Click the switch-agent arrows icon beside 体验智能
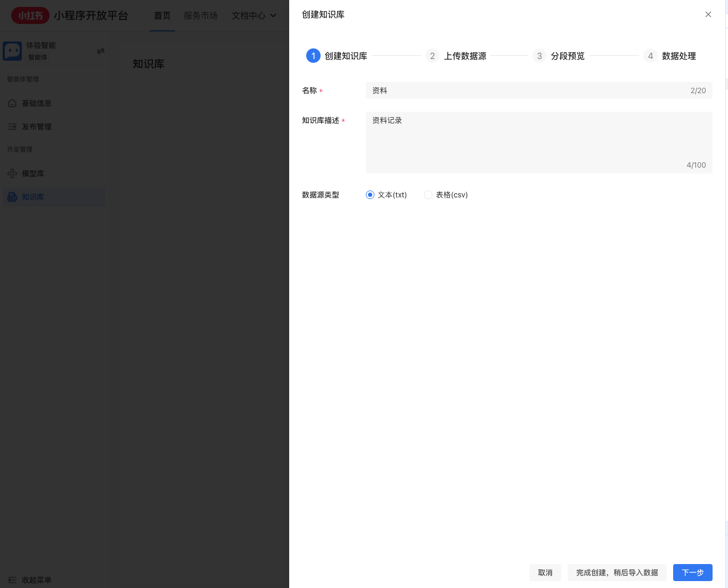 point(101,51)
